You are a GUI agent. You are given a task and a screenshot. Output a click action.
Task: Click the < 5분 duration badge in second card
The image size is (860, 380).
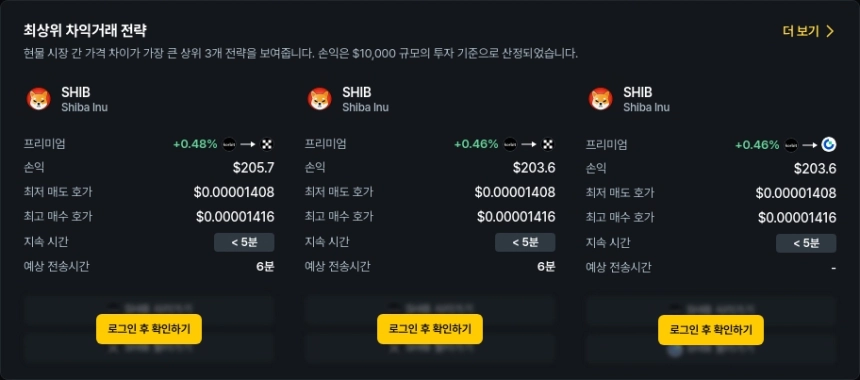tap(525, 242)
